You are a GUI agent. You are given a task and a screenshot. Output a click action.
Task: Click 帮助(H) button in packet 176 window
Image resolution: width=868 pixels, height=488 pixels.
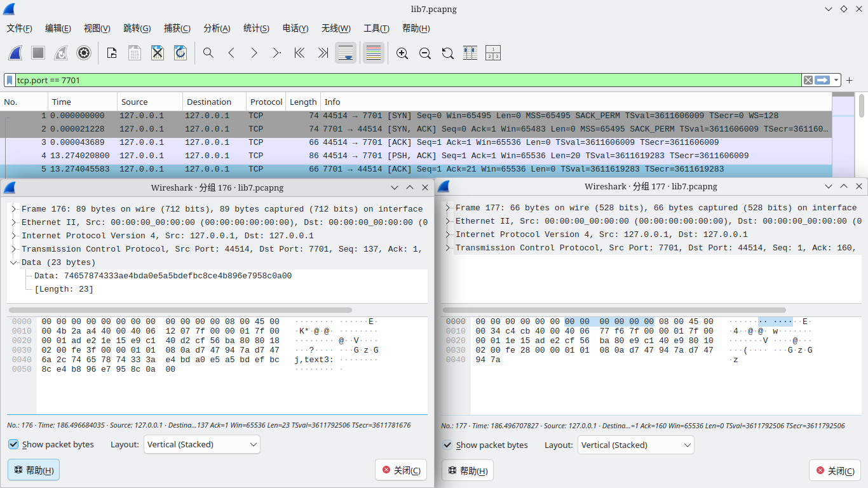point(34,470)
